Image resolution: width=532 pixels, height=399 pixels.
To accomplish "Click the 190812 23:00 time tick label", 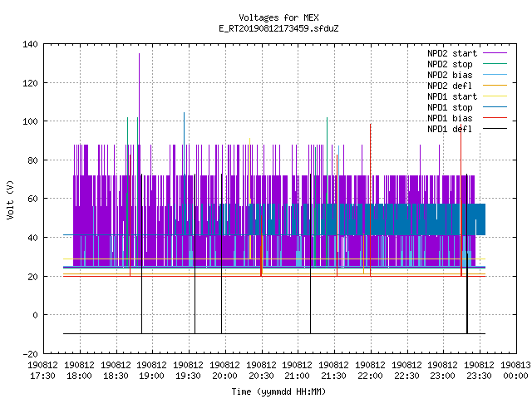I will click(443, 371).
